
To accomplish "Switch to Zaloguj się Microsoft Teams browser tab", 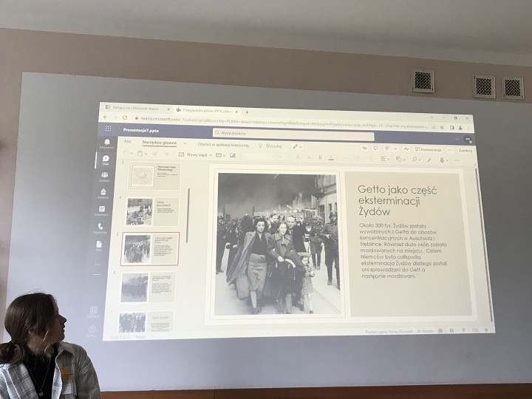I will pos(135,108).
